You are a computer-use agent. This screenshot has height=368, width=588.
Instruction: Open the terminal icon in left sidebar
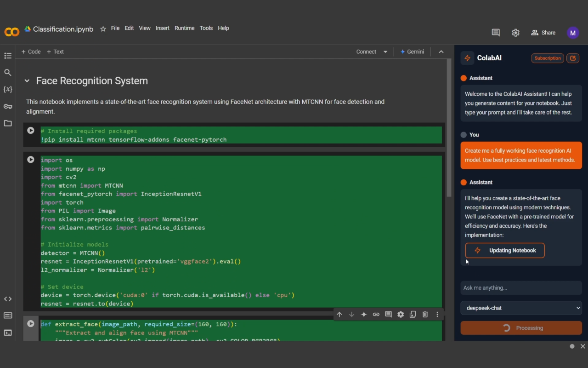pos(8,333)
